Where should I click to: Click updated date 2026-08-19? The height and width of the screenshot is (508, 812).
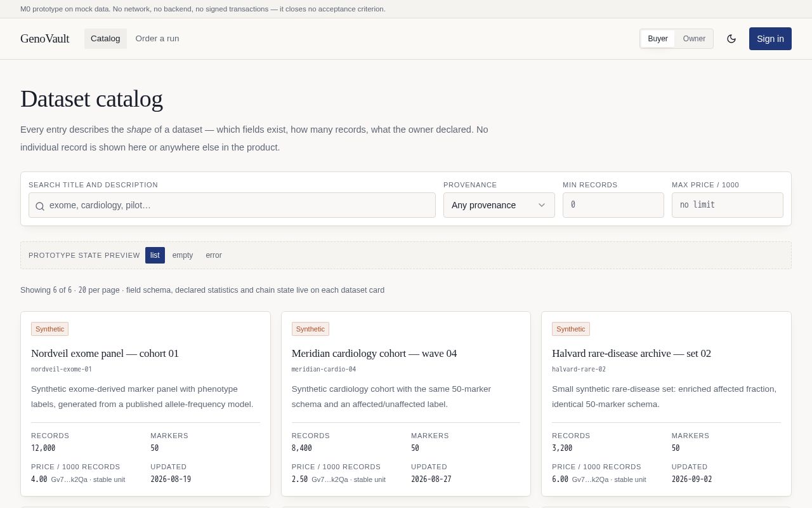[171, 479]
